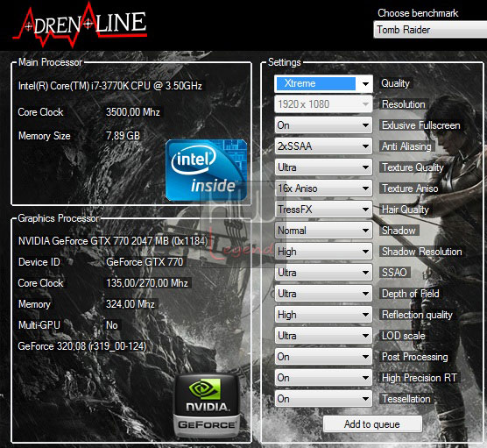
Task: Open the LOD scale dropdown
Action: [x=323, y=336]
